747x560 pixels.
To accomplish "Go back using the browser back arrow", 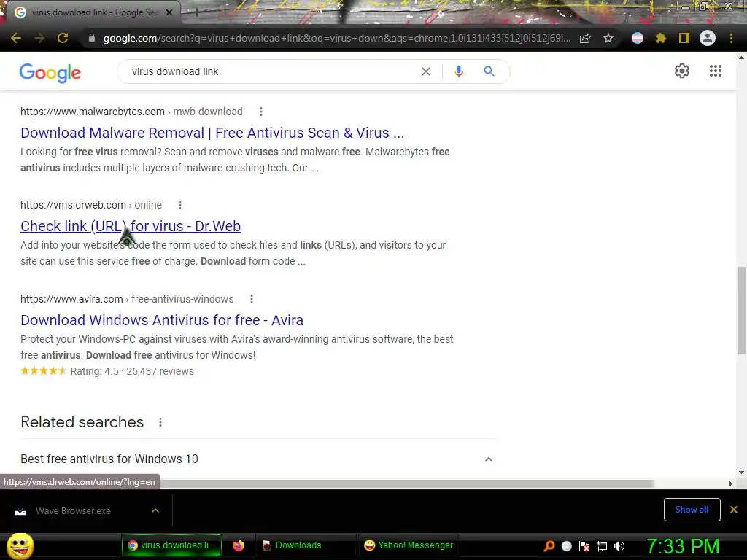I will pyautogui.click(x=16, y=38).
